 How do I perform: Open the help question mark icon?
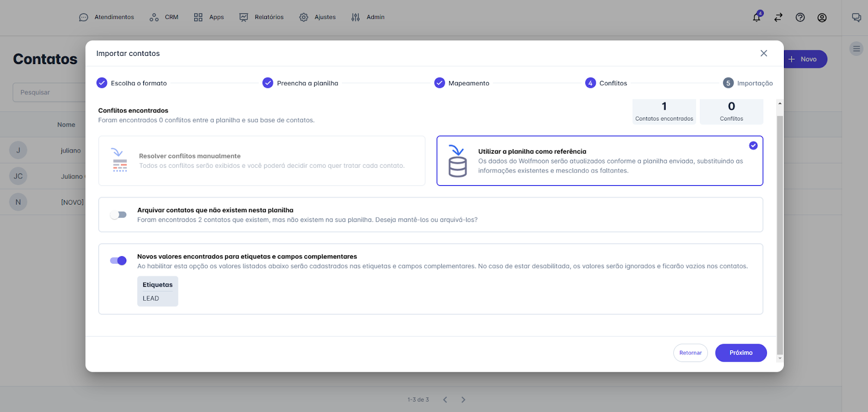point(800,17)
